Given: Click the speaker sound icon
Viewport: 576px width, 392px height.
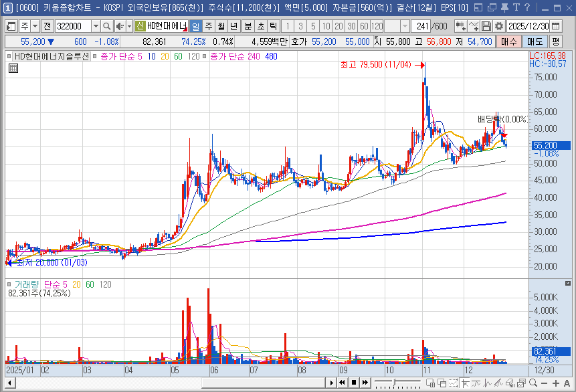Looking at the screenshot, I should [x=120, y=26].
